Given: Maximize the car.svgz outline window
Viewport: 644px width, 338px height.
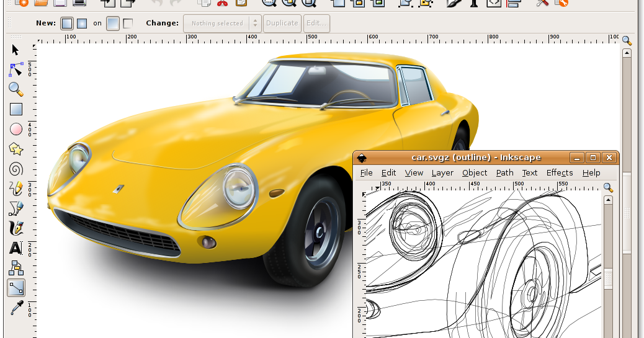Looking at the screenshot, I should click(x=593, y=158).
